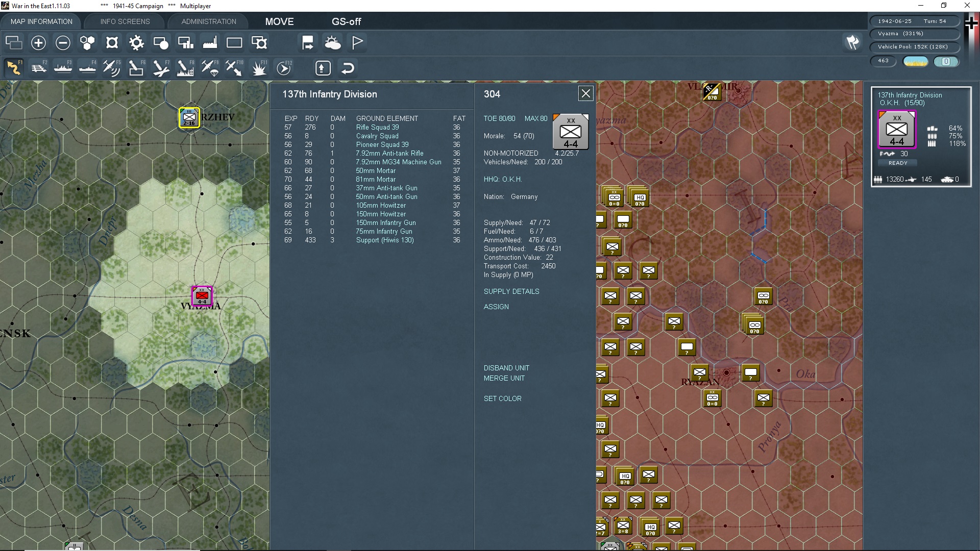Toggle the GS-off label
This screenshot has width=980, height=551.
pos(346,21)
